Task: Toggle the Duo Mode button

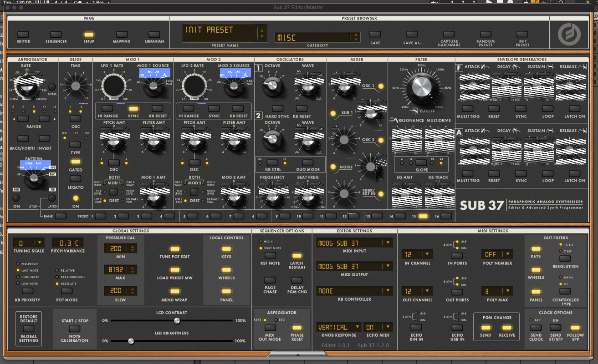Action: click(x=308, y=162)
